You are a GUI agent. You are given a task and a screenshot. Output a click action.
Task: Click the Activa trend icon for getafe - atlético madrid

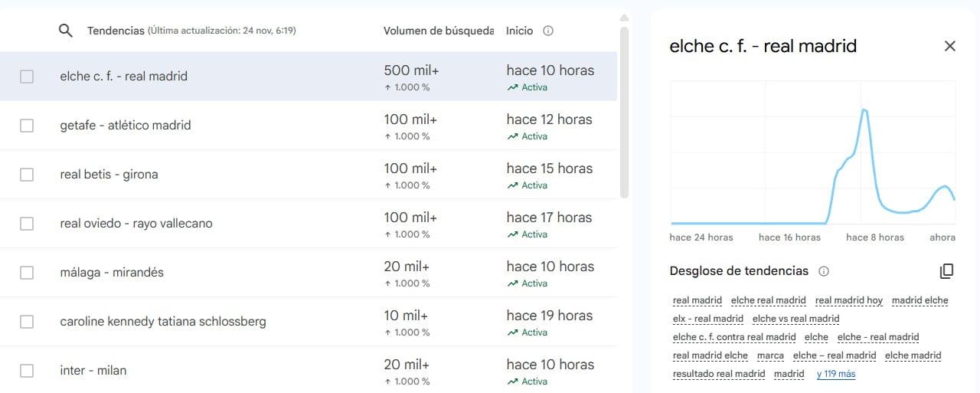point(512,136)
